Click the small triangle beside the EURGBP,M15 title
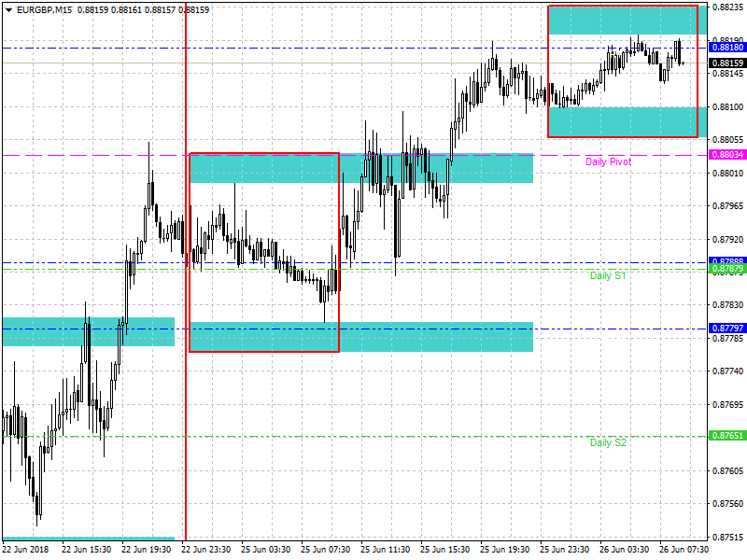Image resolution: width=747 pixels, height=560 pixels. (7, 9)
